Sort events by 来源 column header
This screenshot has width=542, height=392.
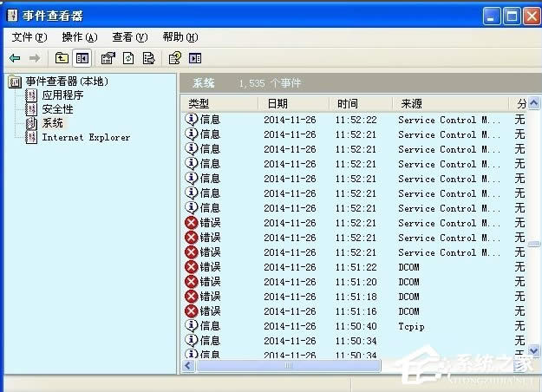448,103
